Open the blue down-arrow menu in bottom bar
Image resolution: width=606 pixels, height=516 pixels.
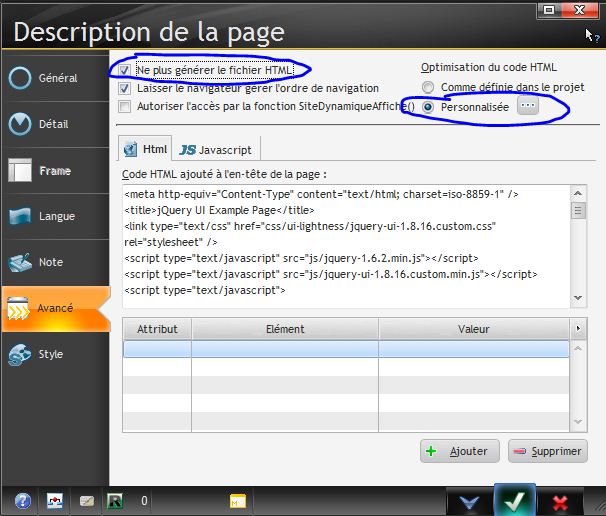tap(468, 500)
